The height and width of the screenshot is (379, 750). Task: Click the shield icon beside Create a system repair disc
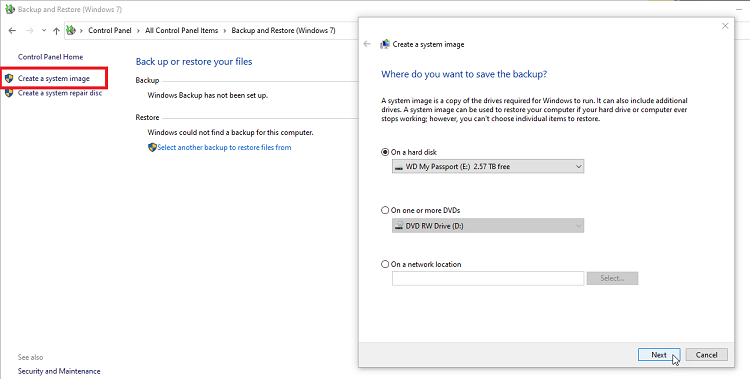pyautogui.click(x=9, y=93)
